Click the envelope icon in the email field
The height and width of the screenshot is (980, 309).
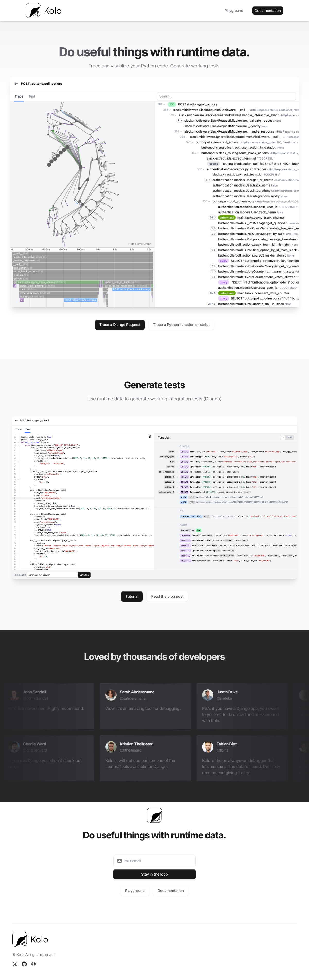119,861
